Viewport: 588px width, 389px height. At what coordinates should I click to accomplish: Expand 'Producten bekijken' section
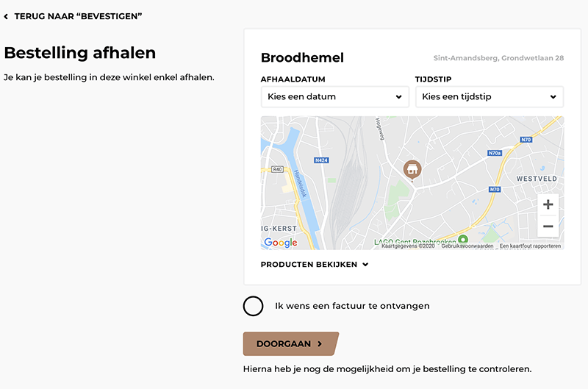[315, 265]
